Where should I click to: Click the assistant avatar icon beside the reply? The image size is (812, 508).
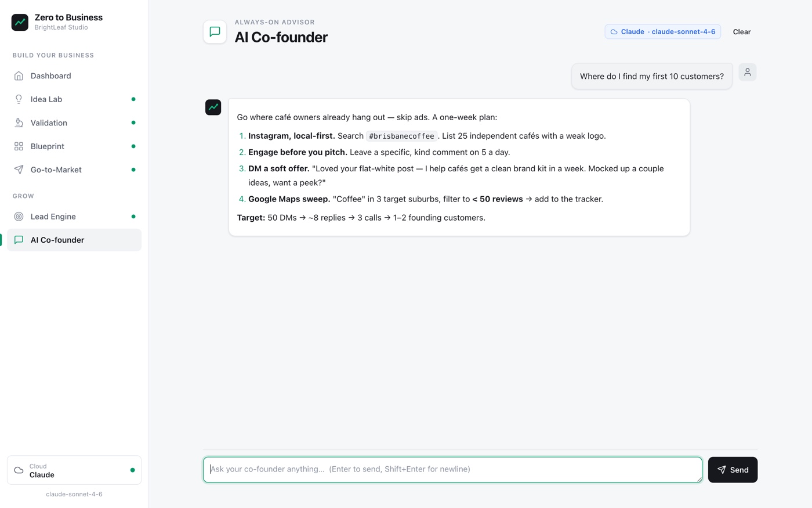pyautogui.click(x=213, y=107)
